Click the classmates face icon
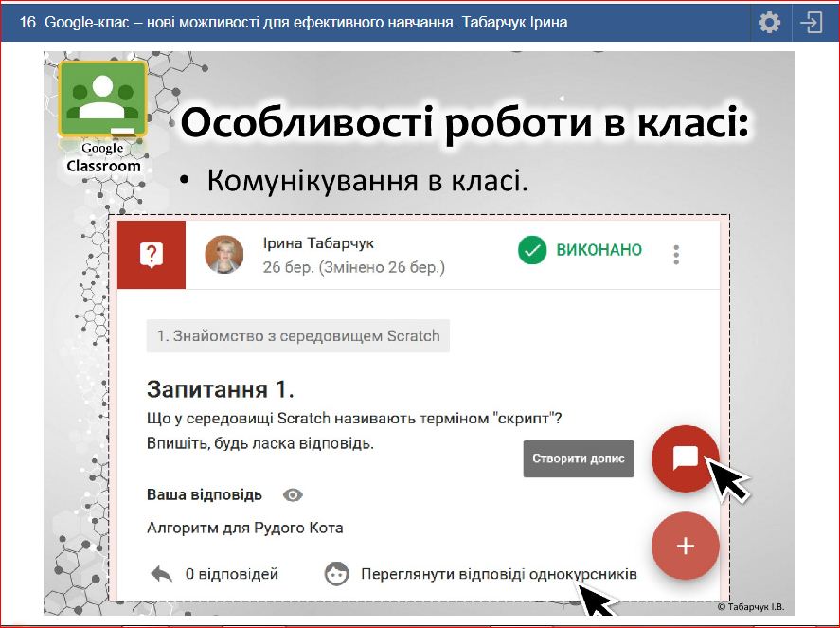The height and width of the screenshot is (628, 840). tap(336, 574)
